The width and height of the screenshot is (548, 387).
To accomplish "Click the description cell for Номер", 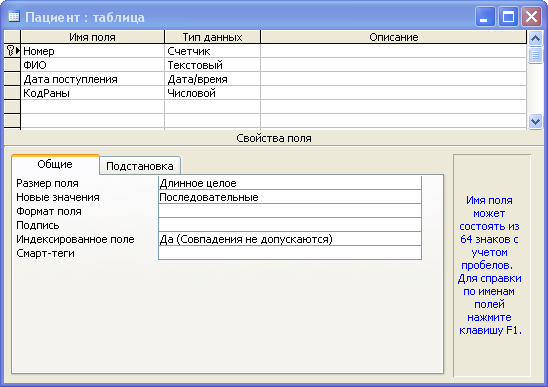I will click(394, 51).
